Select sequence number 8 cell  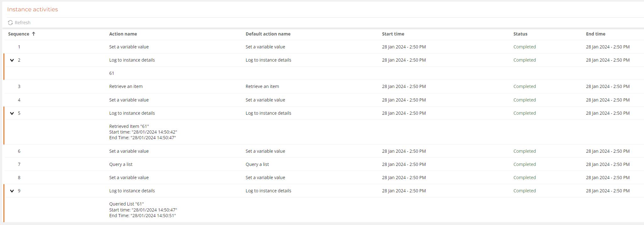[19, 178]
